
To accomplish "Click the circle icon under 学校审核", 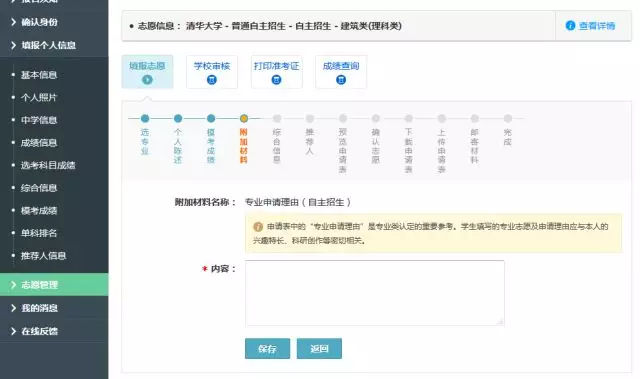I will click(212, 80).
